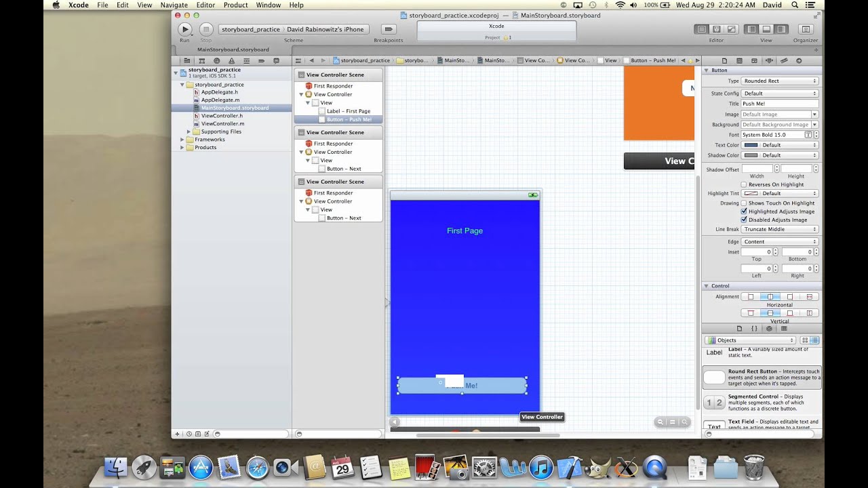Show the Symbol navigator
Viewport: 868px width, 488px height.
click(x=201, y=60)
